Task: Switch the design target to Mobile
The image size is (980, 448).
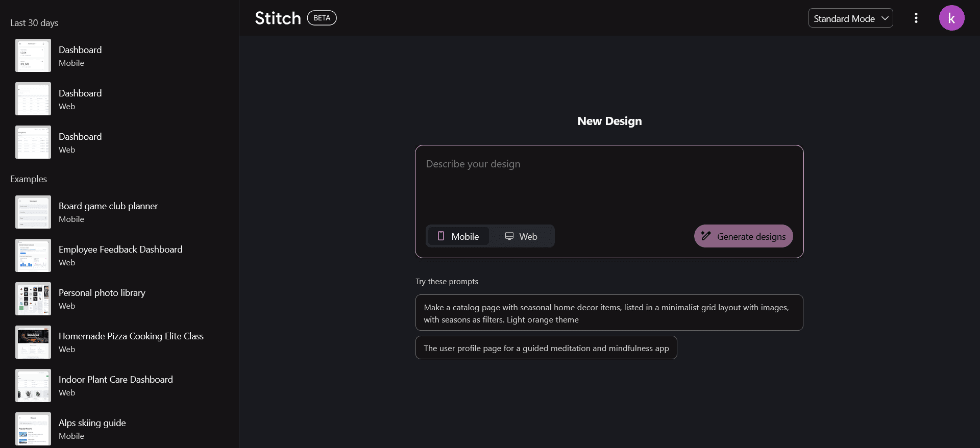Action: pyautogui.click(x=458, y=236)
